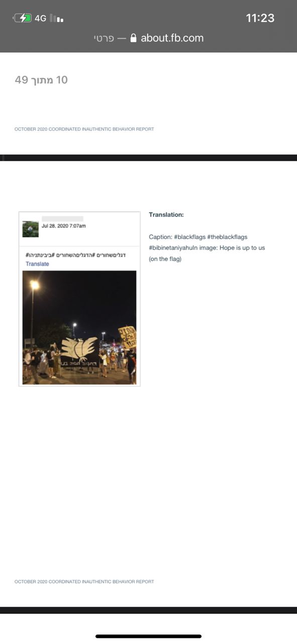297x644 pixels.
Task: Click the black flag with wings in photo
Action: [79, 355]
